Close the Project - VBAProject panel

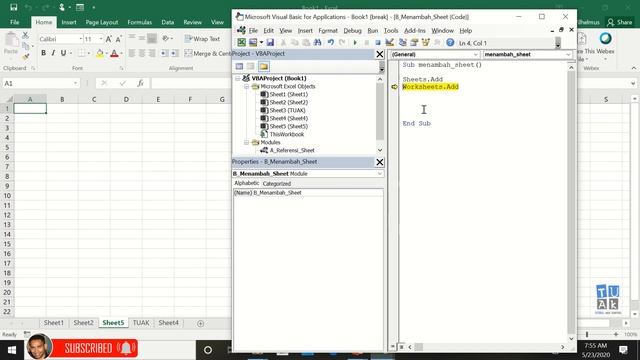tap(380, 54)
